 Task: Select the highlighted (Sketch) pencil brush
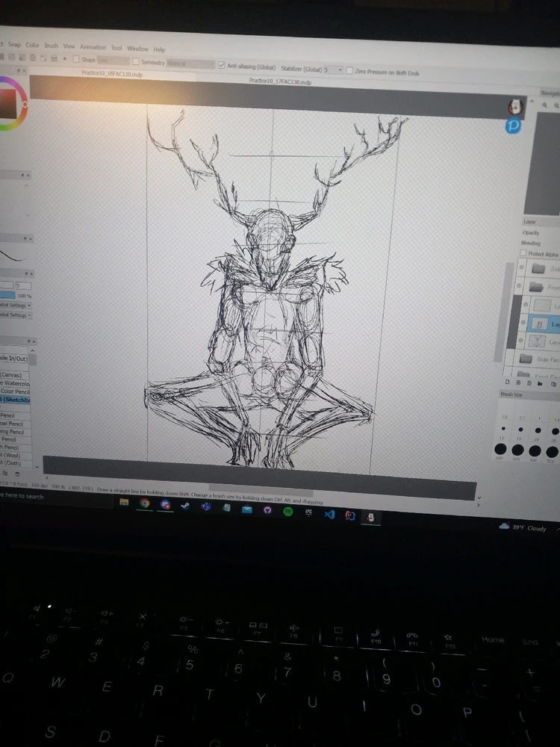pos(15,399)
